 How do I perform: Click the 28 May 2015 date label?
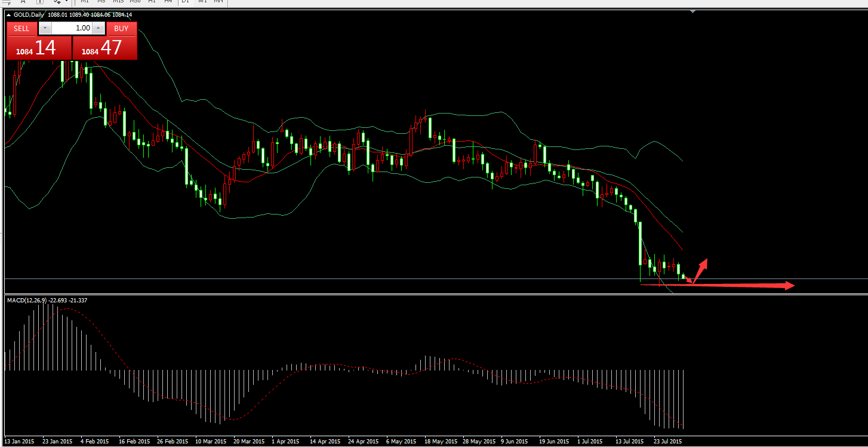pos(478,442)
